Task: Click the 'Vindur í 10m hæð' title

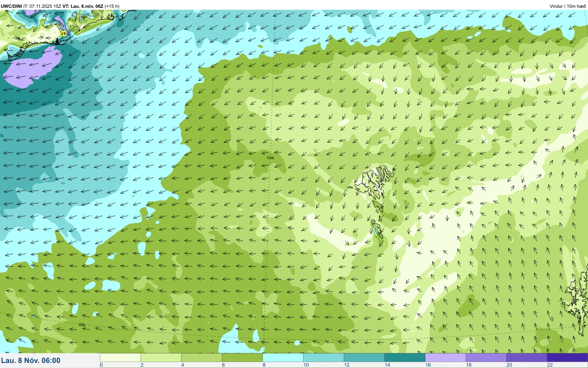Action: (567, 6)
